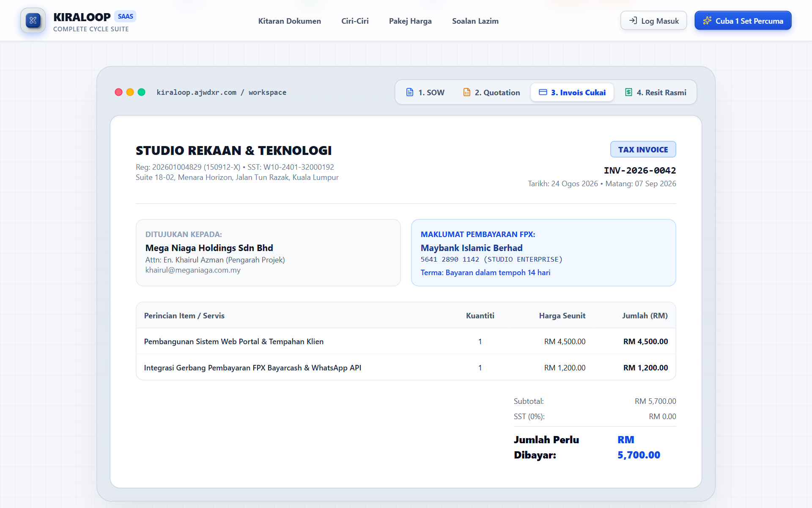Click Mega Niaga Holdings Sdn Bhd
The height and width of the screenshot is (508, 812).
209,248
